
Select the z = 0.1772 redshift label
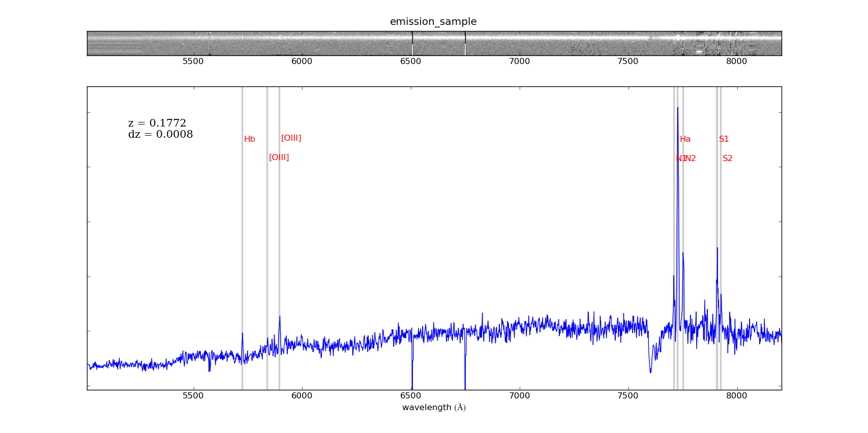click(x=157, y=123)
